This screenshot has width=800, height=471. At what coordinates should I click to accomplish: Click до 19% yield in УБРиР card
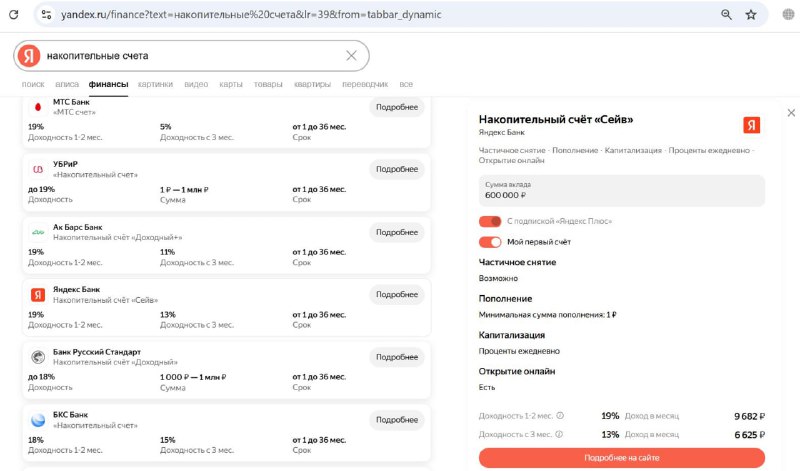pyautogui.click(x=41, y=189)
